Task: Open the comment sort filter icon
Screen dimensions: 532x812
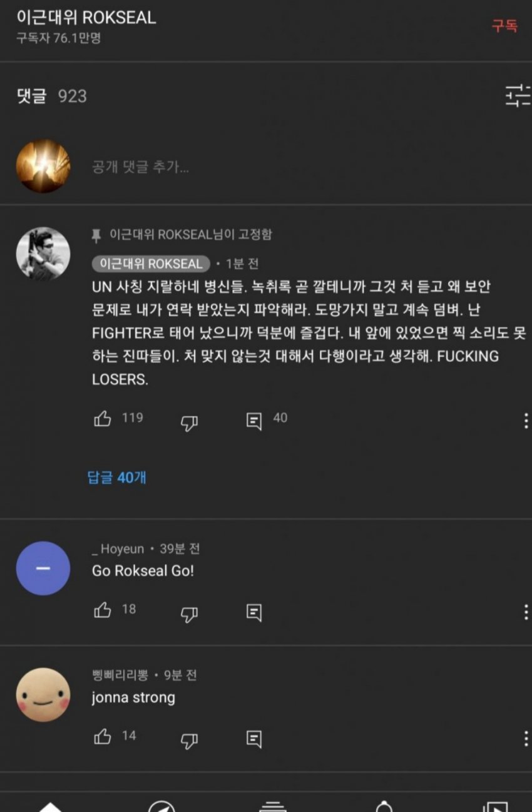Action: pos(518,96)
